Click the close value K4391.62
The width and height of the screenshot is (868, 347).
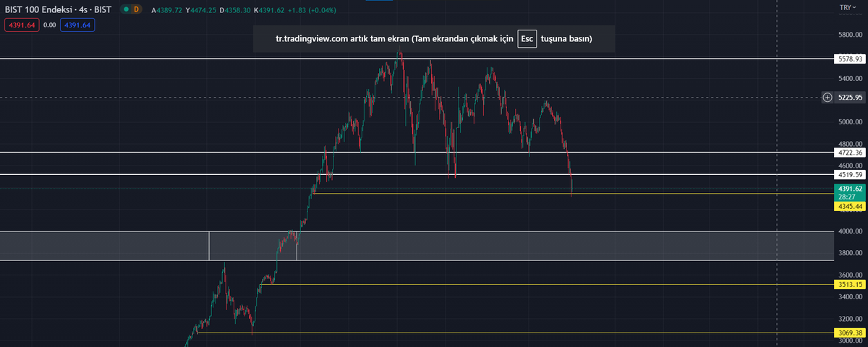tap(271, 10)
